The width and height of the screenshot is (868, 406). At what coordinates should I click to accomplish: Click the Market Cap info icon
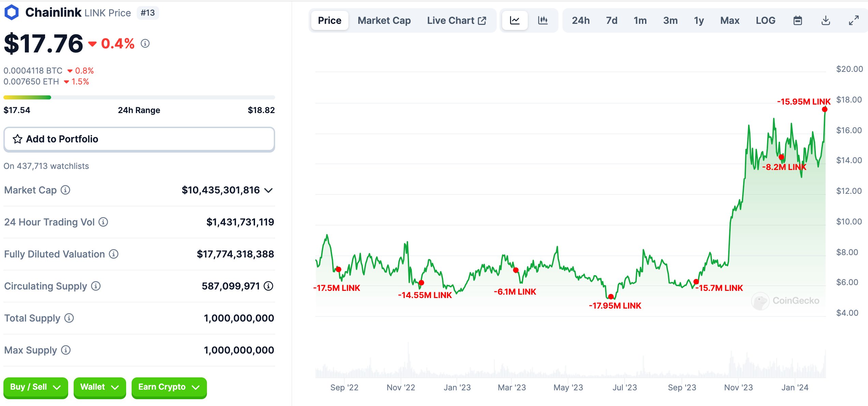point(65,190)
